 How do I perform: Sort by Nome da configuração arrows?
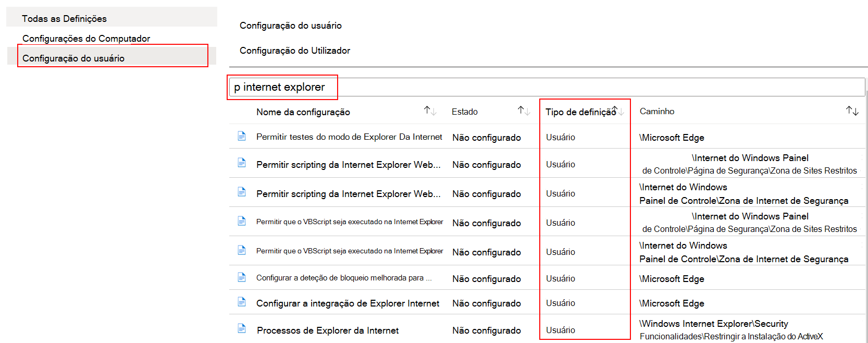[430, 111]
